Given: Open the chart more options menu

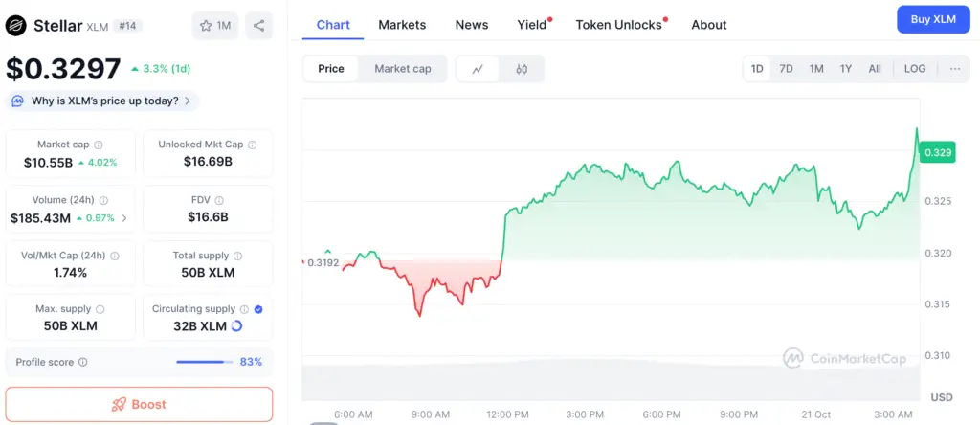Looking at the screenshot, I should click(x=955, y=69).
